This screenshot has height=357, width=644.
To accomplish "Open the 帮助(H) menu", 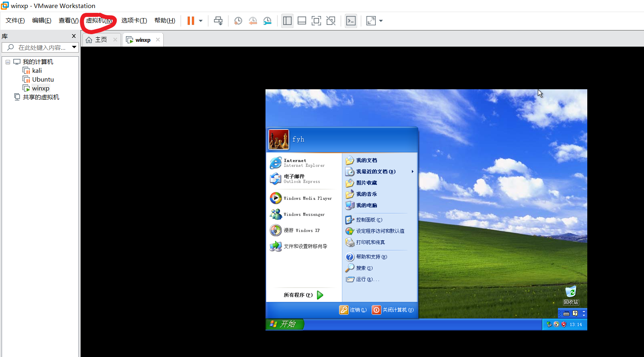I will coord(165,21).
